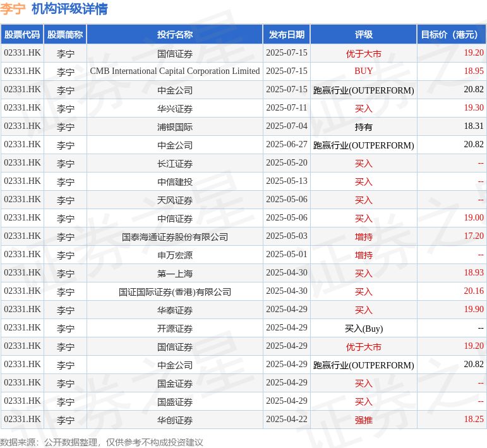Click the BUY rating cell
Screen dimensions: 487x448
coord(364,71)
